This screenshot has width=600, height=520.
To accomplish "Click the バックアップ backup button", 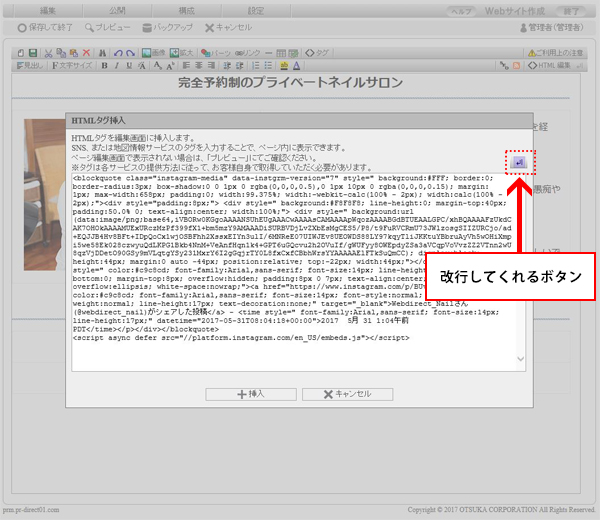I will click(168, 28).
